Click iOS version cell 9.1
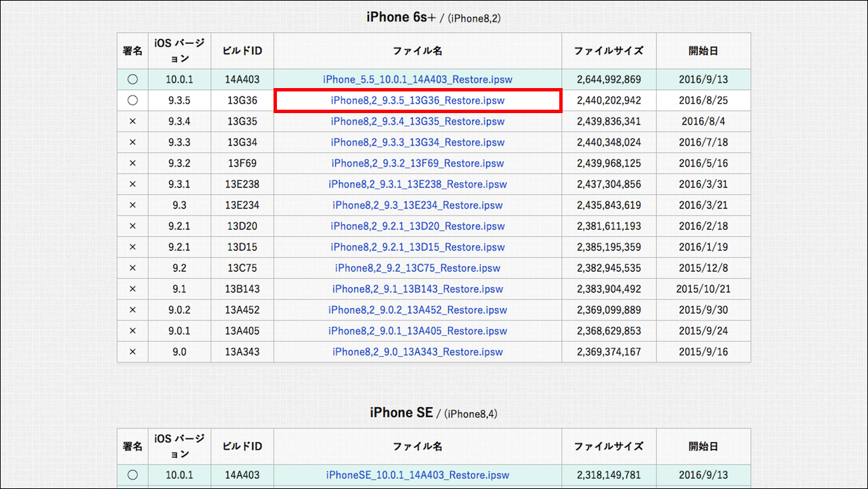Viewport: 868px width, 489px height. pyautogui.click(x=179, y=289)
